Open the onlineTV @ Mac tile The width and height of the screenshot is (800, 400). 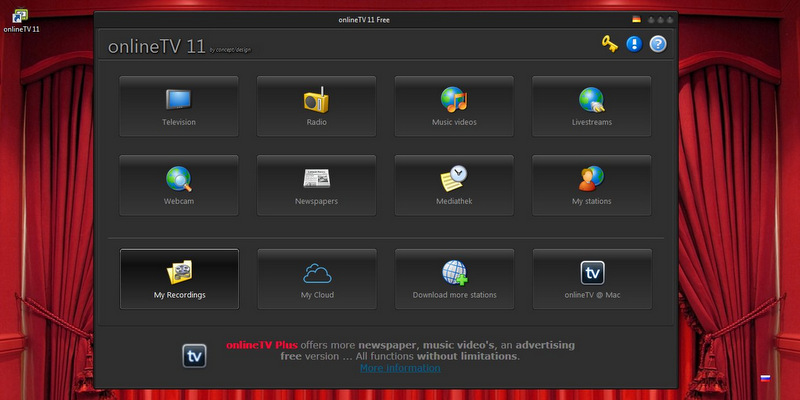click(592, 279)
